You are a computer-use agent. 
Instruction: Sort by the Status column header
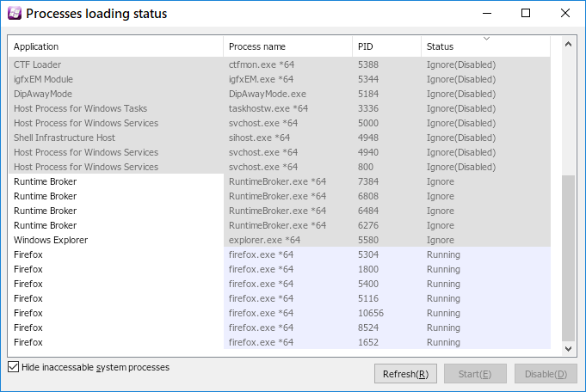point(486,46)
